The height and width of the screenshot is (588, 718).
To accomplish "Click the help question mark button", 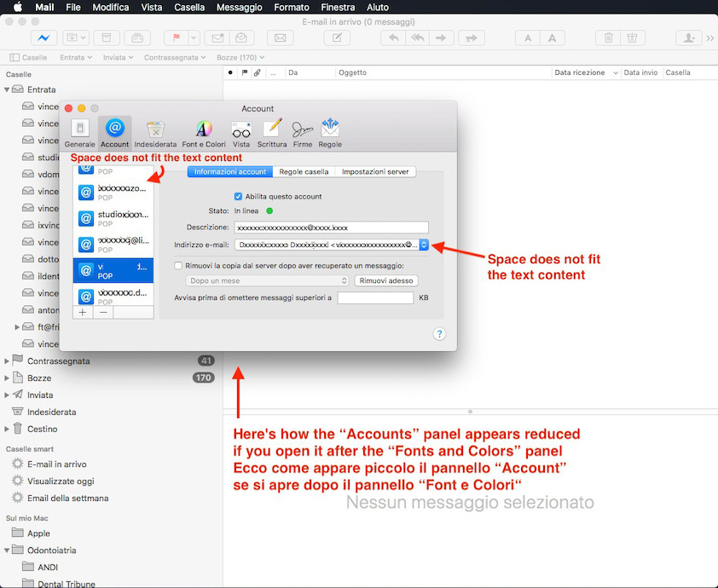I will 439,334.
